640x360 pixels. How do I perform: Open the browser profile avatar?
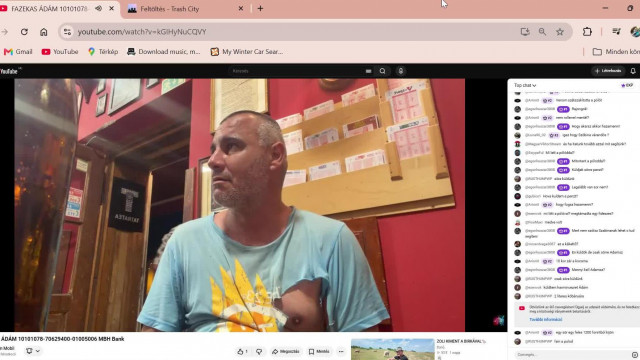[x=635, y=32]
